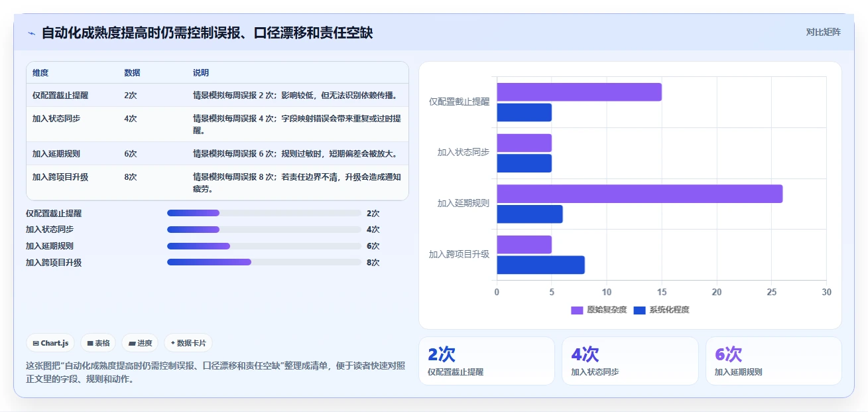Screen dimensions: 868x412
Task: Click the 加入延期规则 progress bar
Action: point(264,245)
